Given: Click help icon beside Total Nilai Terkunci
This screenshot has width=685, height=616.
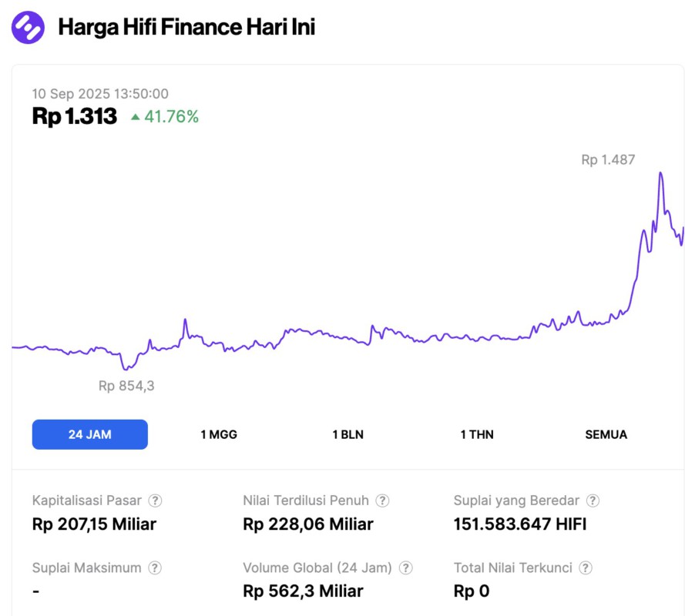Looking at the screenshot, I should [x=586, y=568].
